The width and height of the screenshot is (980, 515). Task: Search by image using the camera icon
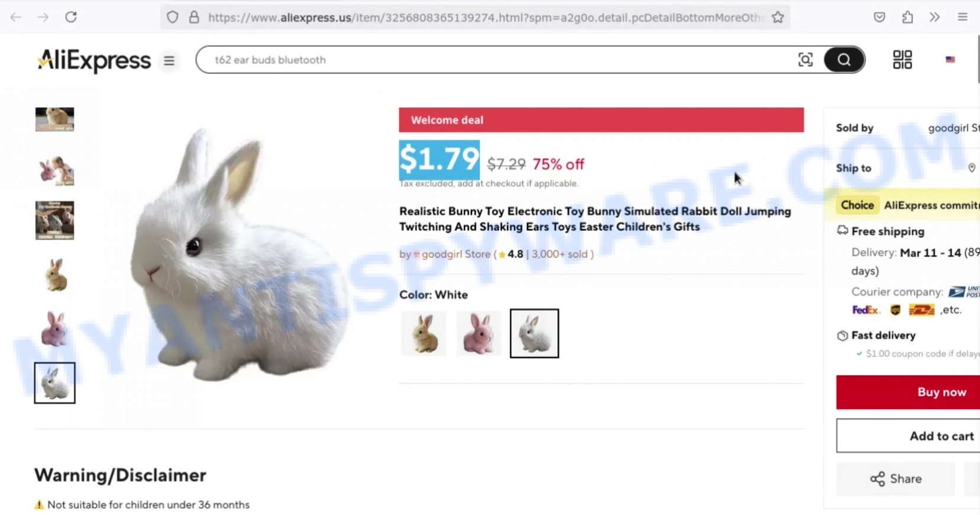pos(805,60)
